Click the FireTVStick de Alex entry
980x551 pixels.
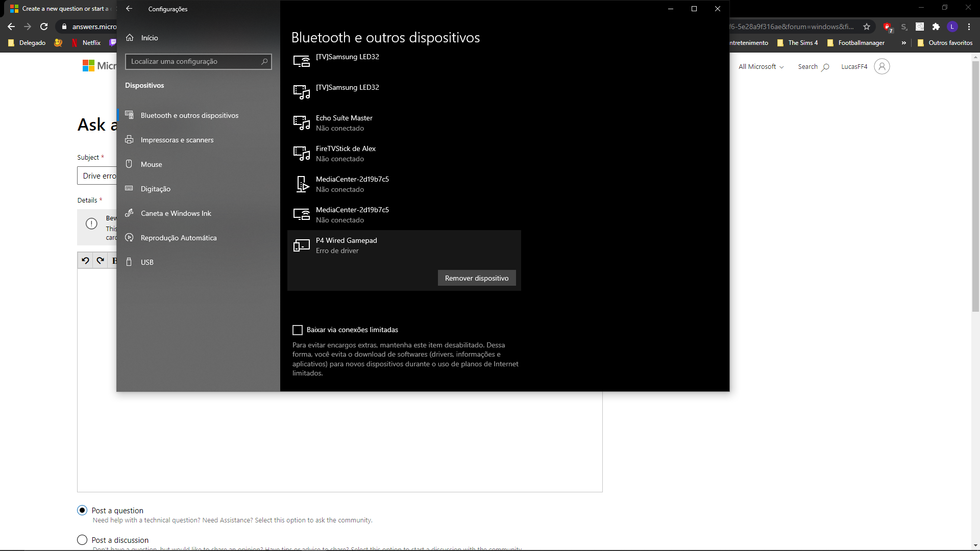coord(405,154)
